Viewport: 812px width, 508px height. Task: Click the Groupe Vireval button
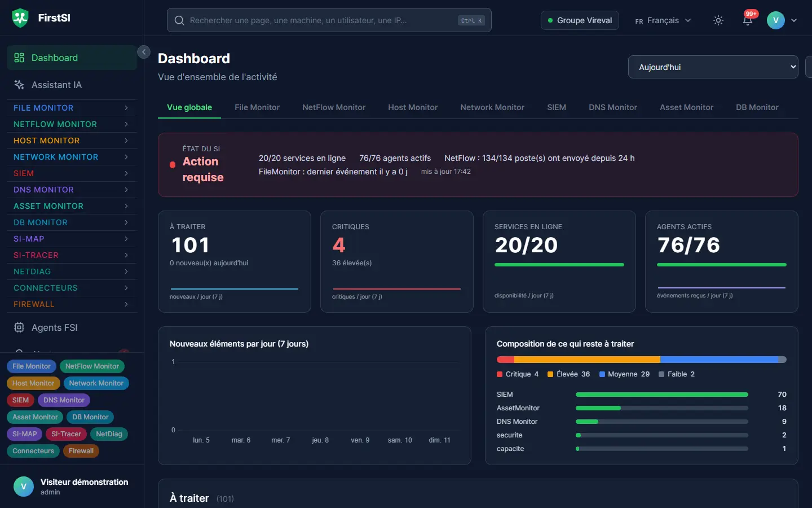coord(580,20)
